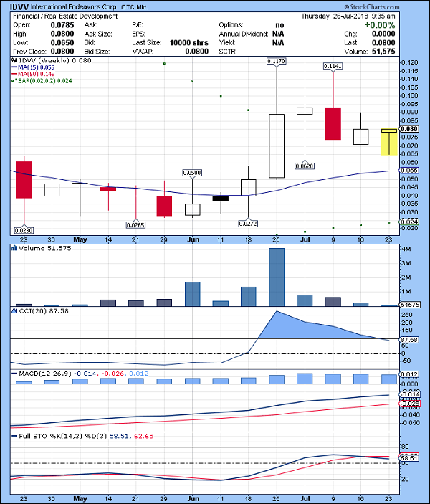
Task: Open the StockCharts.com copyright link
Action: click(x=372, y=7)
